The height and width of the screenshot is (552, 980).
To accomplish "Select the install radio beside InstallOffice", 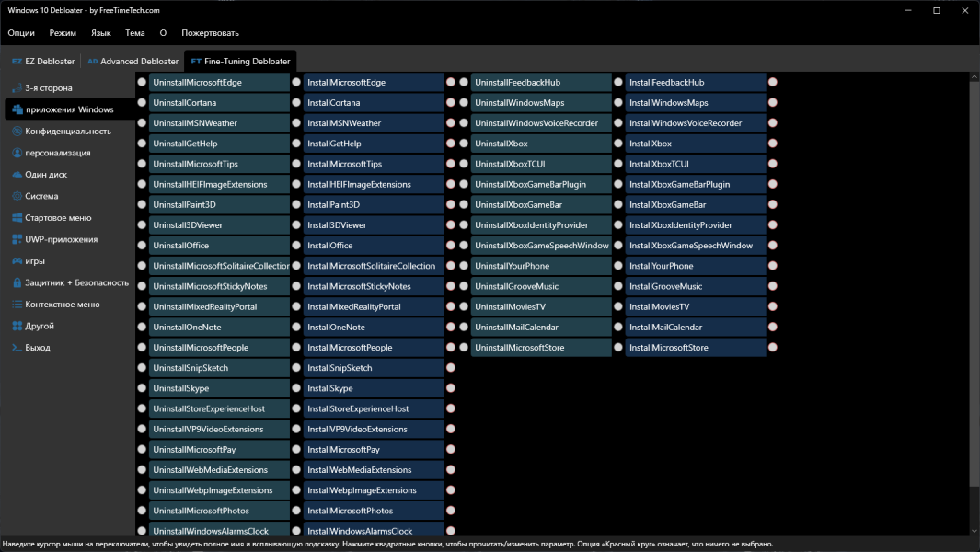I will coord(296,245).
